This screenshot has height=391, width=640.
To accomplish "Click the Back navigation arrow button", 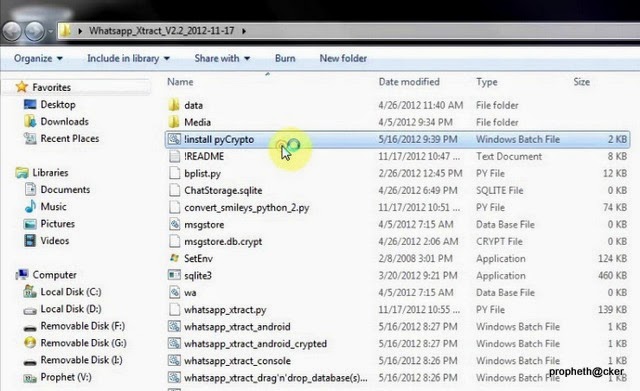I will (x=11, y=31).
